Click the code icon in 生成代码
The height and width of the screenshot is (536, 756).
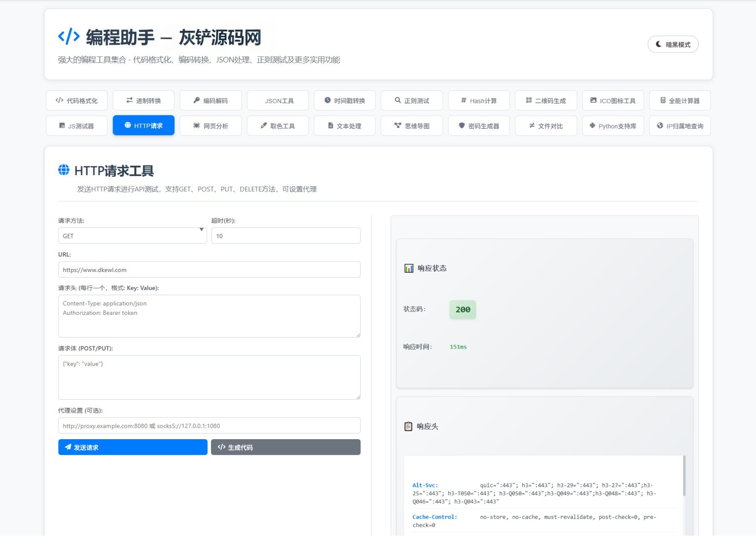[x=222, y=447]
